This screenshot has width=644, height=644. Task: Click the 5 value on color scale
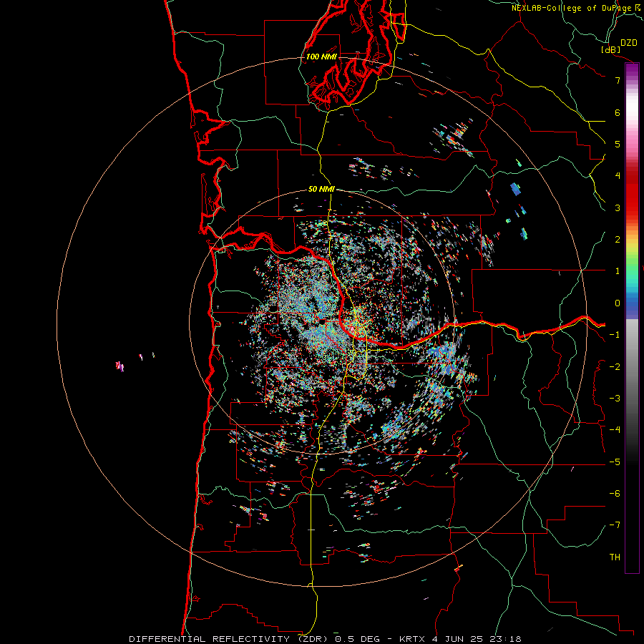coord(618,144)
